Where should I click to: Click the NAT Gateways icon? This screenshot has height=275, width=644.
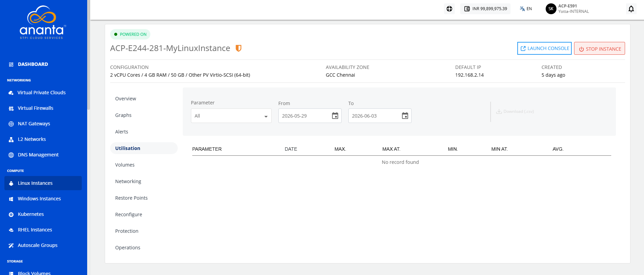(x=11, y=124)
